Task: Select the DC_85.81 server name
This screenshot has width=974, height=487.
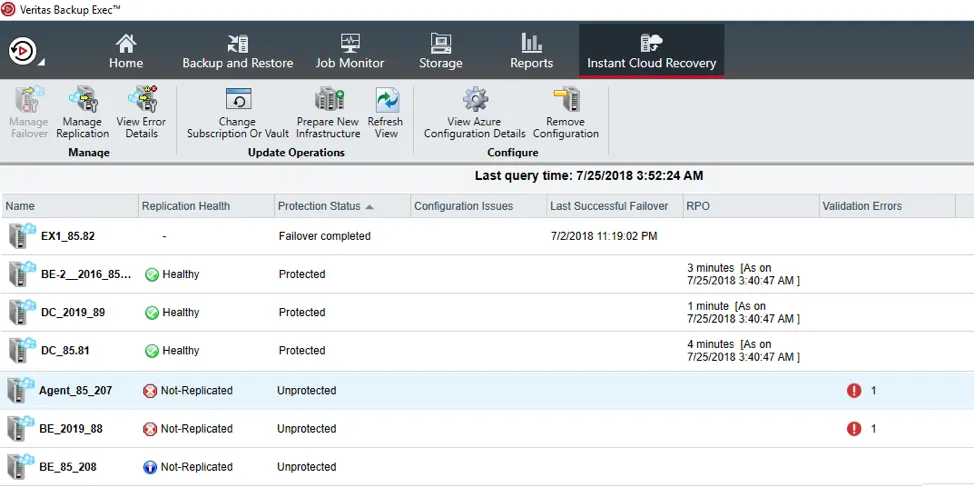Action: pos(65,350)
